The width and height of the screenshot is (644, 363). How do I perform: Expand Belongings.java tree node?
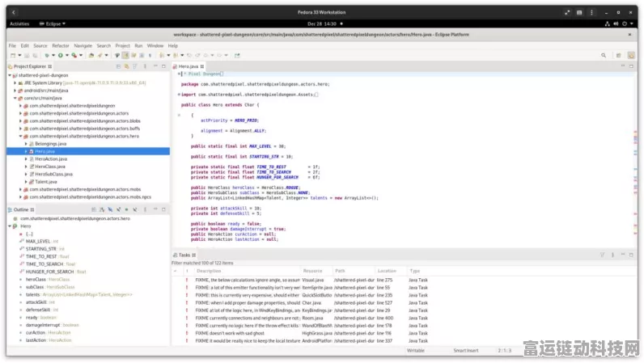pos(26,144)
